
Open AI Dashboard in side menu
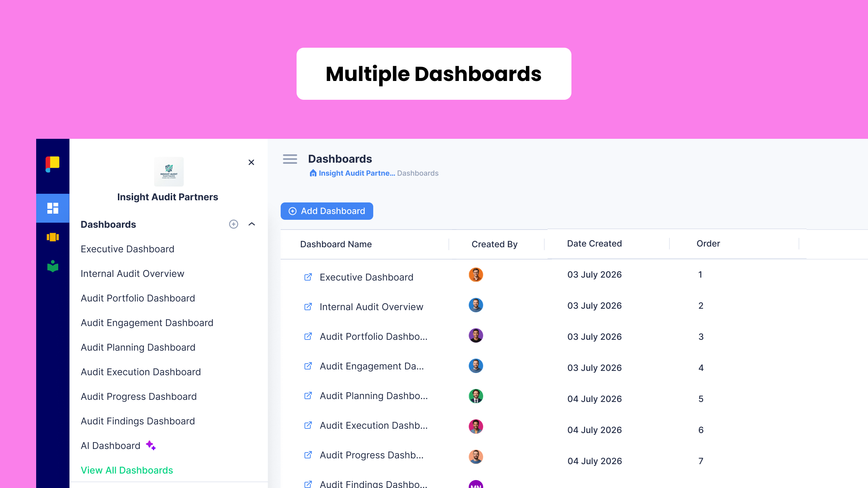tap(110, 446)
